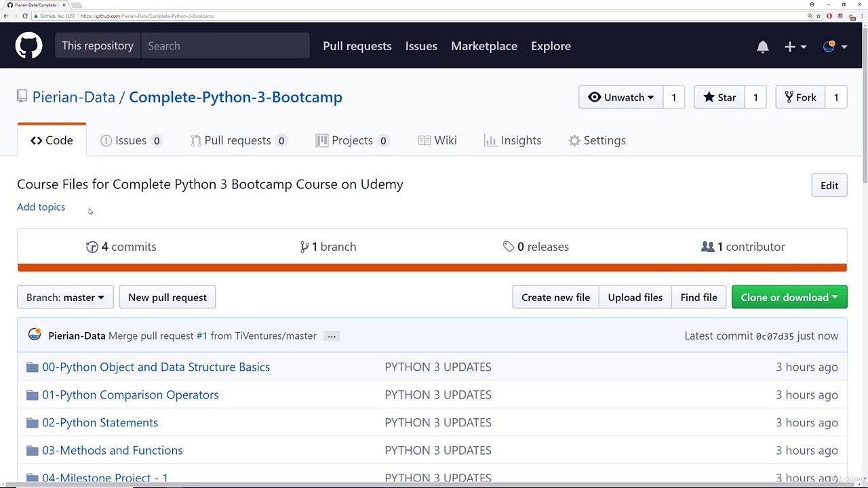Click the green padlock GitHub, Inc. site info

point(54,16)
